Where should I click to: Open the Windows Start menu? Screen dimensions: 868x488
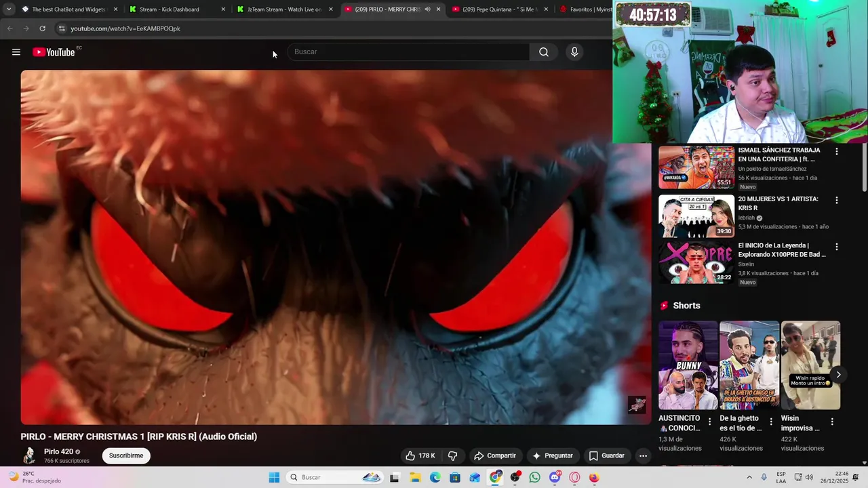tap(274, 477)
